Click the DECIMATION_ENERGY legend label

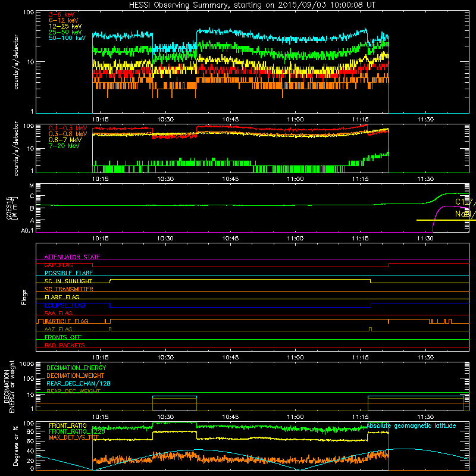tap(76, 368)
